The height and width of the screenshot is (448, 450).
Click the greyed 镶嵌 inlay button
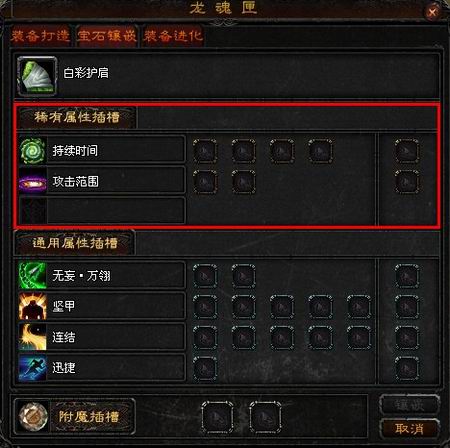click(x=409, y=405)
